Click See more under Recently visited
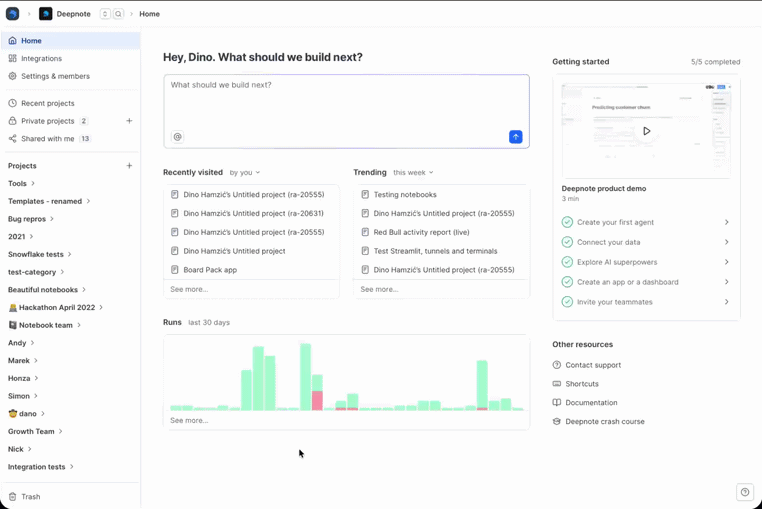Viewport: 762px width, 509px height. click(189, 289)
